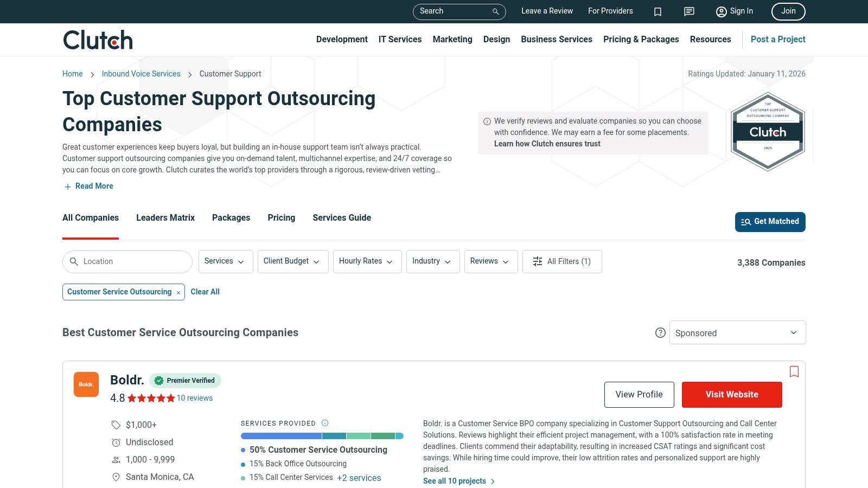Expand the Hourly Rates filter
Image resolution: width=868 pixels, height=488 pixels.
367,261
